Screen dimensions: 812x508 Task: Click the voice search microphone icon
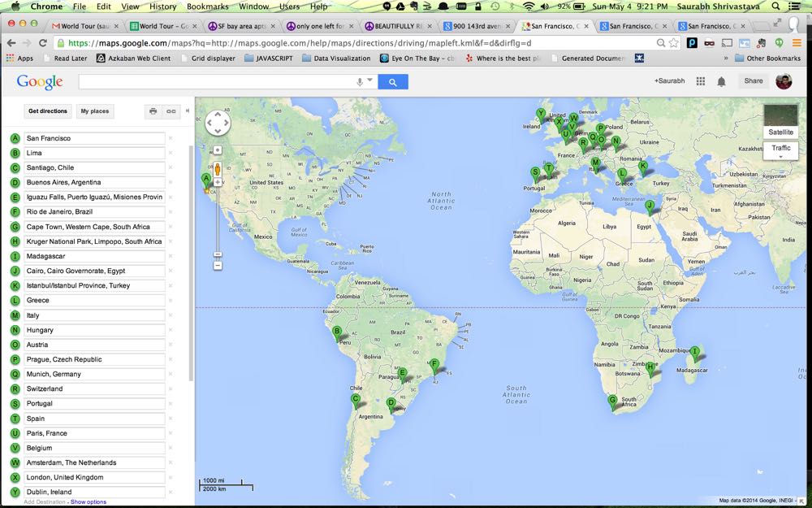(360, 81)
